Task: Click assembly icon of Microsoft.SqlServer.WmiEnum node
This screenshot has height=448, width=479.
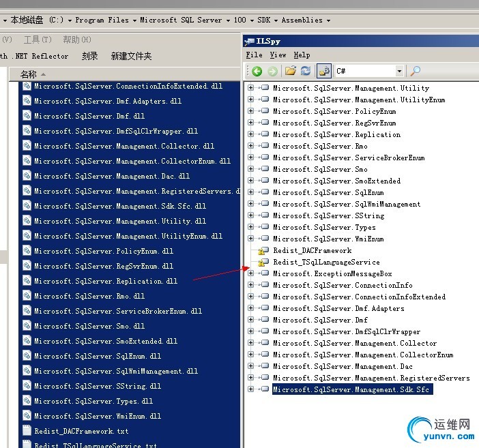Action: click(265, 239)
